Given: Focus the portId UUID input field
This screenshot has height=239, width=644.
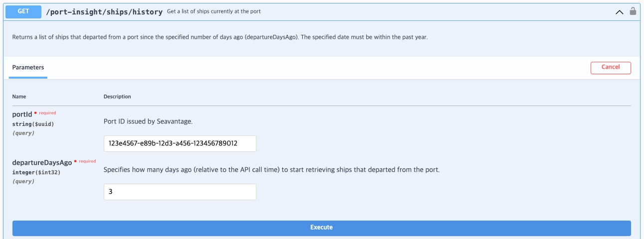Looking at the screenshot, I should [x=180, y=143].
